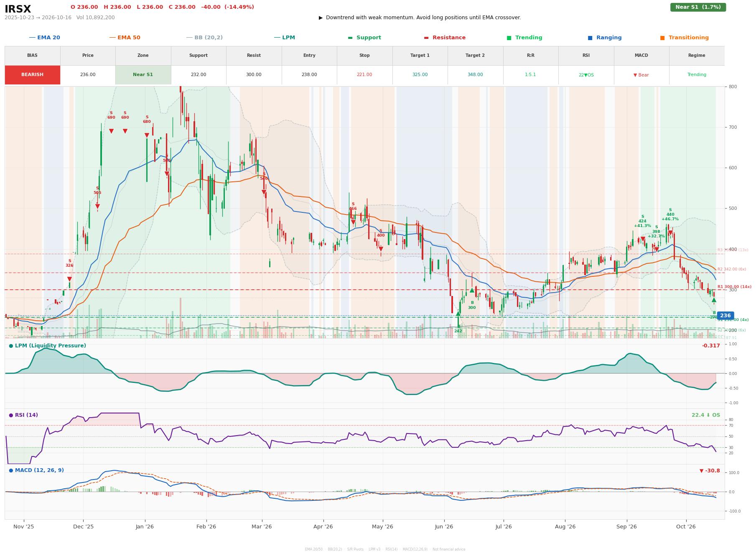
Task: Click the sell marker labeled S 326
Action: click(69, 279)
